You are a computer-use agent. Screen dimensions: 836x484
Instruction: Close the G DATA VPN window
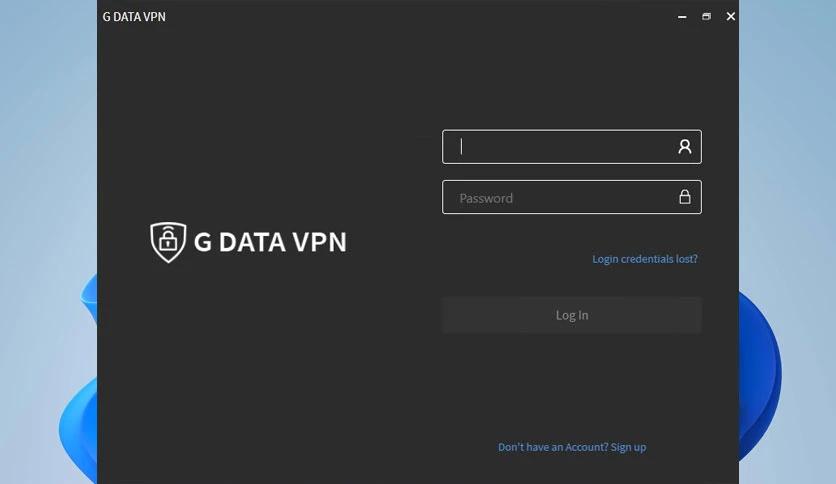click(x=731, y=17)
